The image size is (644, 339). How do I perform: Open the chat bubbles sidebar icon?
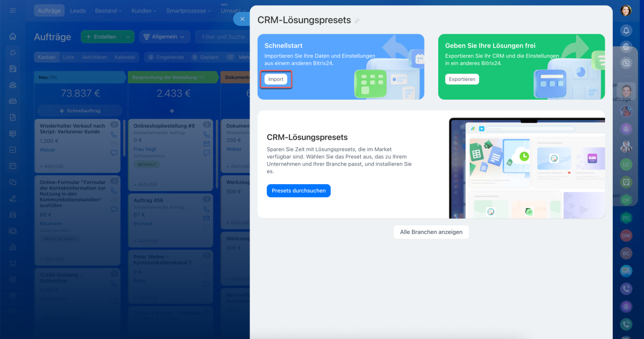pos(13,182)
